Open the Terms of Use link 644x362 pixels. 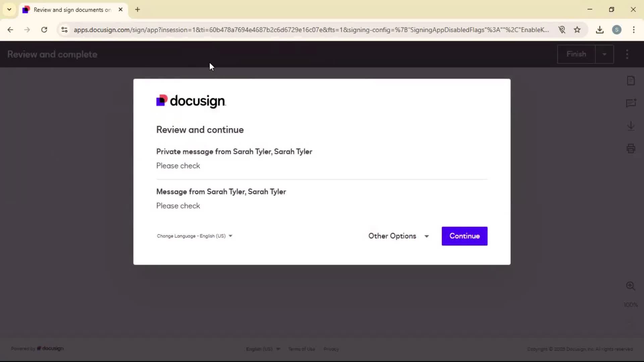pos(302,349)
